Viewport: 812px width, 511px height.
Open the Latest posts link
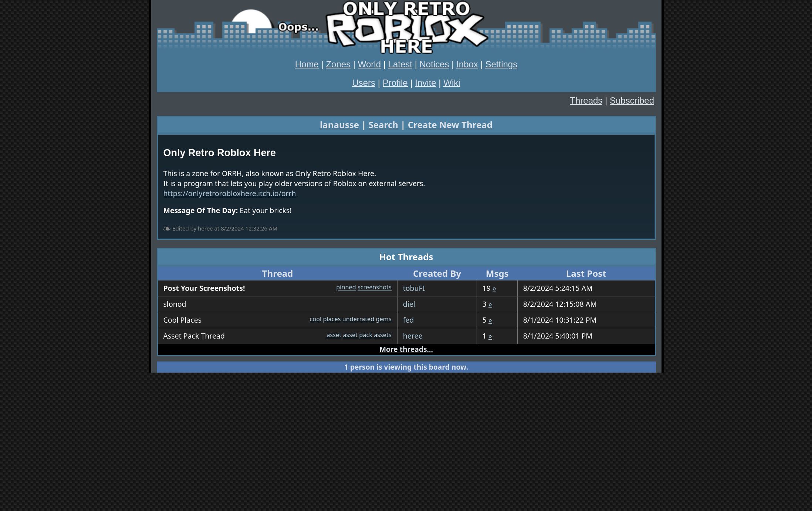click(x=400, y=64)
